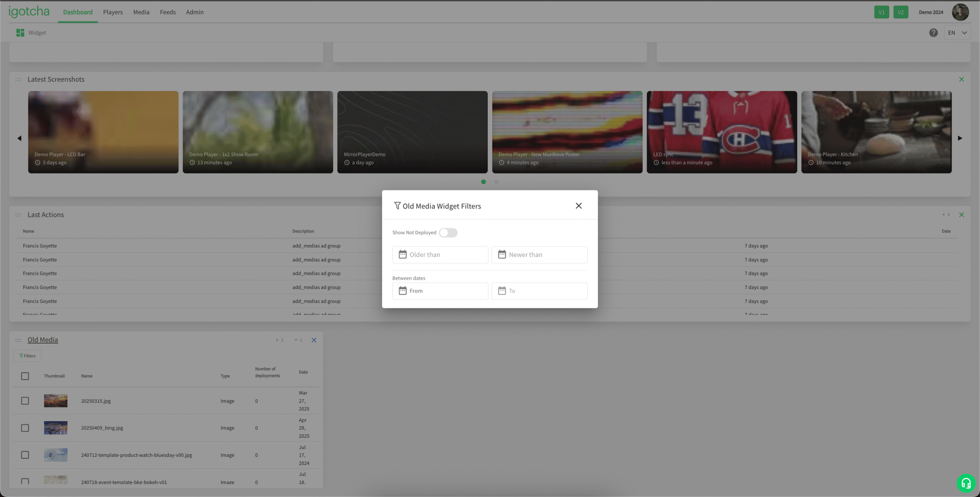Open the user profile avatar
This screenshot has height=497, width=980.
[960, 12]
